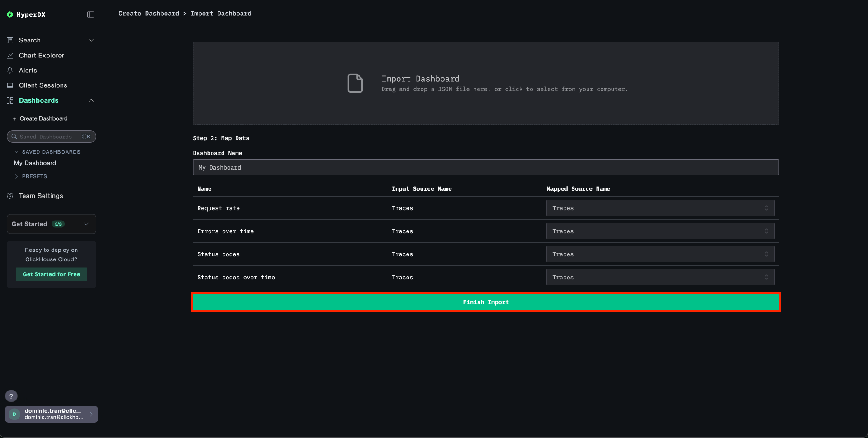Collapse the sidebar panel icon
The height and width of the screenshot is (438, 868).
(x=90, y=14)
